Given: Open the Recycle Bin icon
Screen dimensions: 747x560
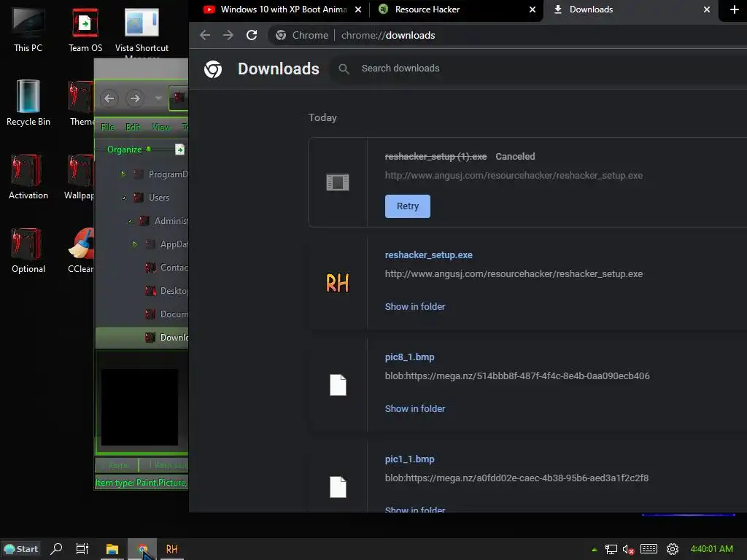Looking at the screenshot, I should coord(28,103).
